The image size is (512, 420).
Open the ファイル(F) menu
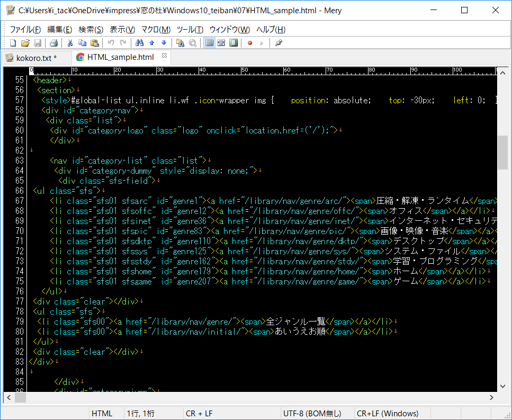point(25,29)
